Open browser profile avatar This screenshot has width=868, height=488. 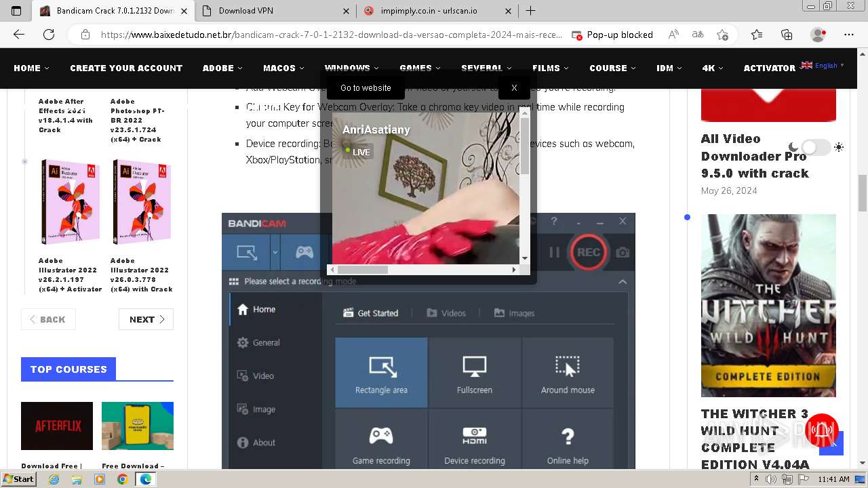pyautogui.click(x=818, y=35)
